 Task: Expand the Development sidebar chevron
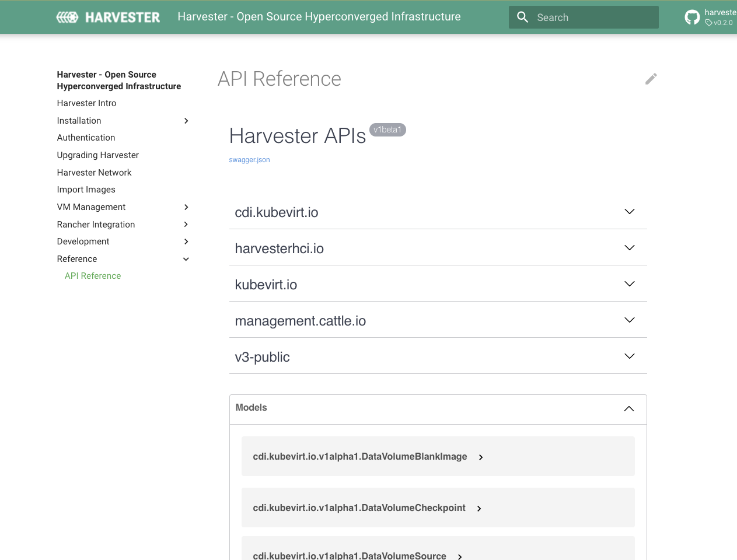click(186, 242)
